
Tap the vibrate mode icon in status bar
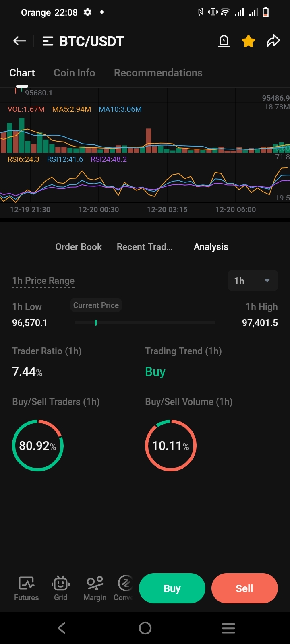pos(212,12)
